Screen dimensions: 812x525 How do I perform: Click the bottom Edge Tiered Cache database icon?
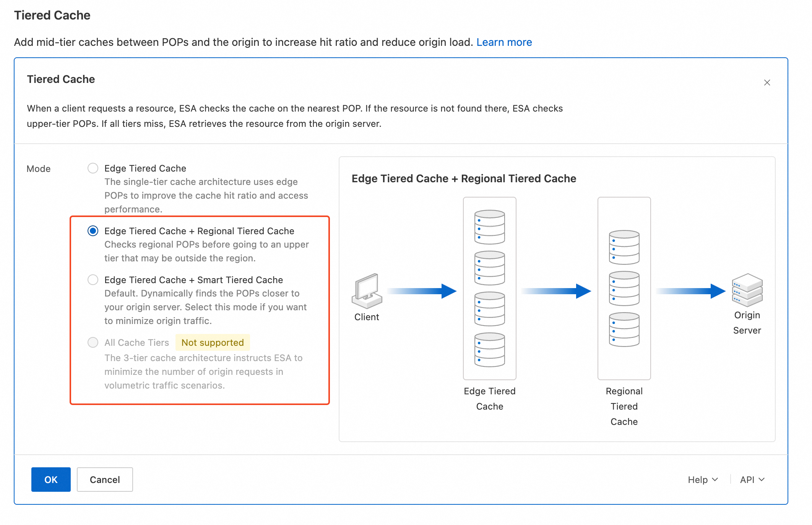coord(490,350)
